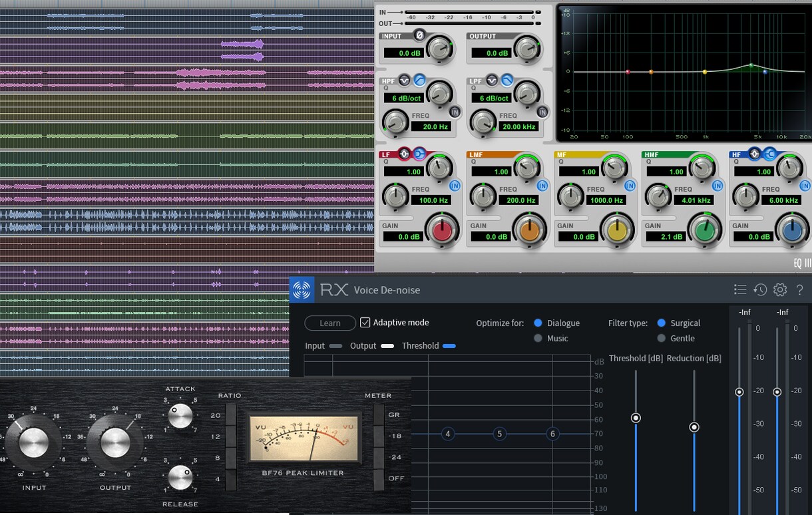Turn the BF76 meter OFF

[378, 479]
